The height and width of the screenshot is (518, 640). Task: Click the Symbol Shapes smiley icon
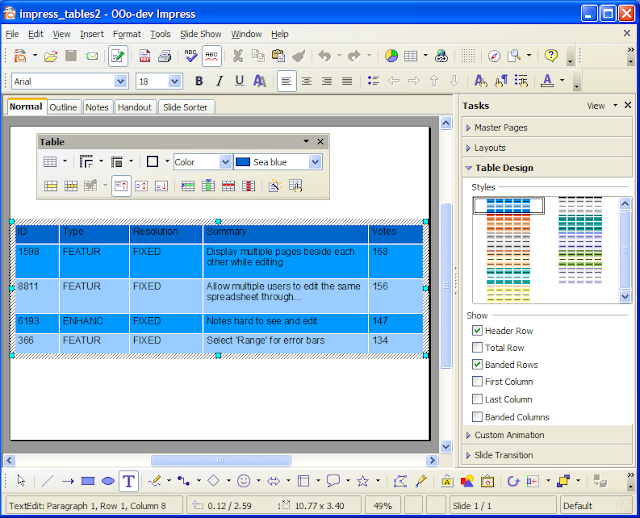244,481
